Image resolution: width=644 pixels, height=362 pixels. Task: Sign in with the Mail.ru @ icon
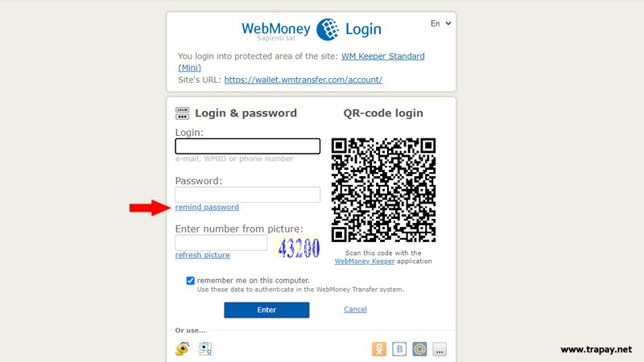(419, 349)
